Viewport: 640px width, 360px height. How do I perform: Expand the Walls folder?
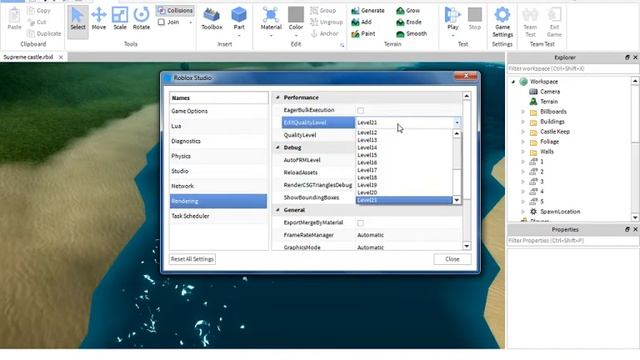tap(523, 151)
